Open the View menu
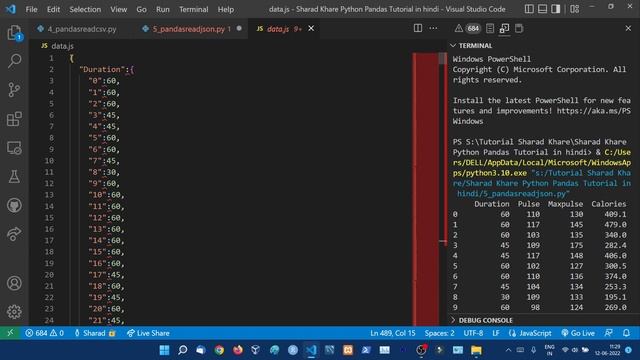This screenshot has height=360, width=640. (x=118, y=9)
